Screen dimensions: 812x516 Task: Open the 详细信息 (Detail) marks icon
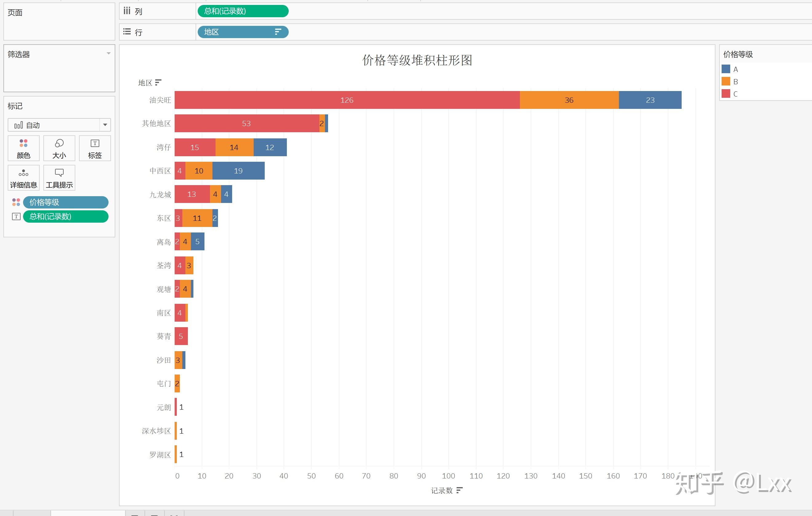pos(23,177)
